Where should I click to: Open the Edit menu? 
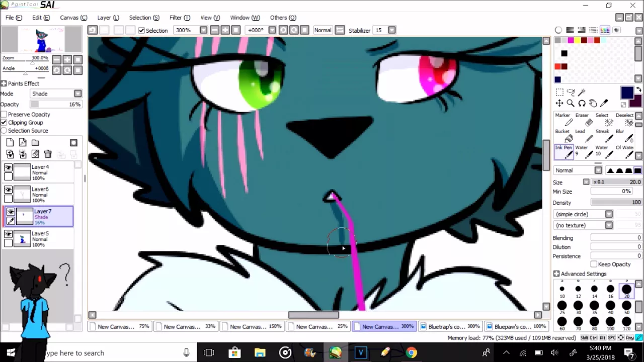click(x=41, y=18)
